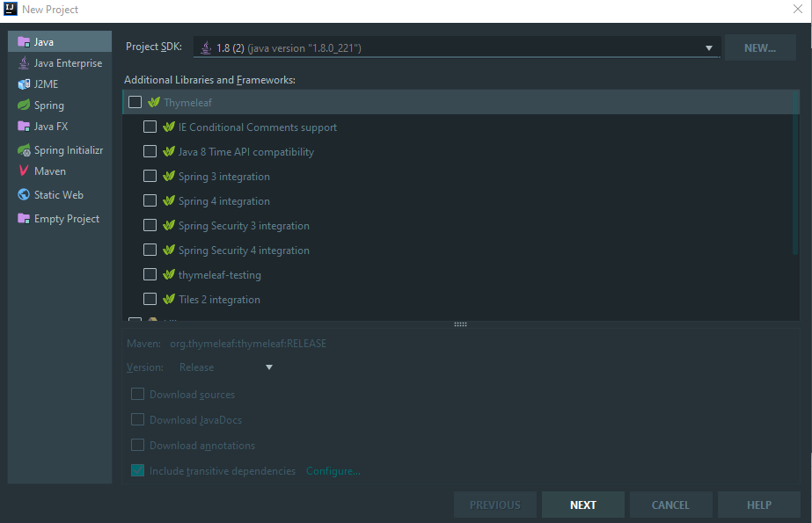Select Java FX project type
Image resolution: width=812 pixels, height=523 pixels.
(60, 127)
